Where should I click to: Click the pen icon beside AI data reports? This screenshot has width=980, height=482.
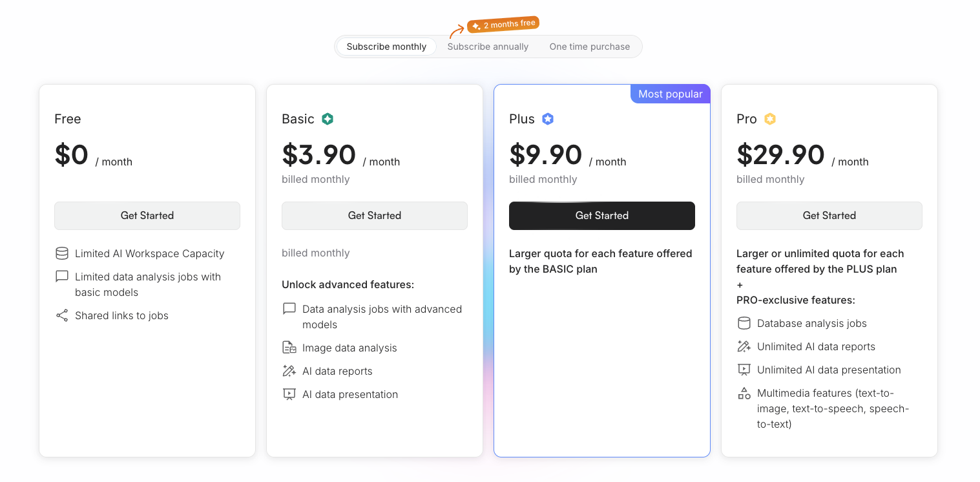[289, 370]
